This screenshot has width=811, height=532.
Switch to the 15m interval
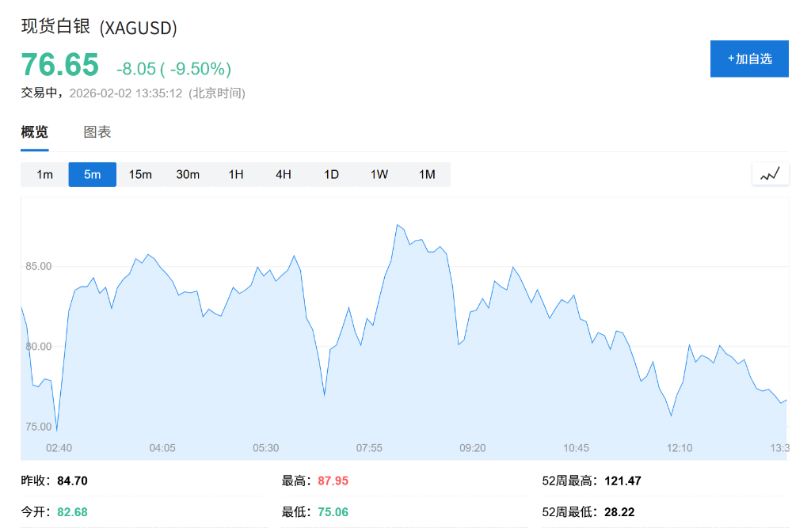pos(140,174)
